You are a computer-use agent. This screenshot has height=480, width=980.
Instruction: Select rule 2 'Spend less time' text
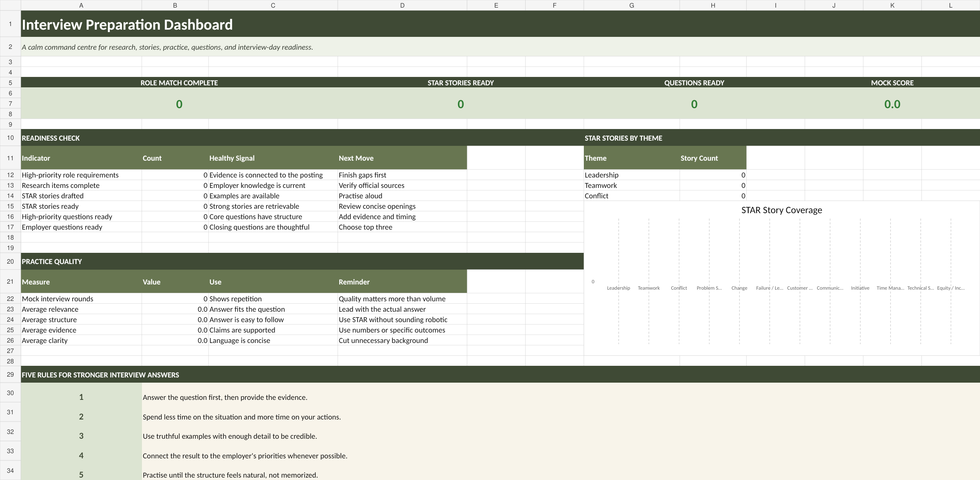[x=242, y=417]
